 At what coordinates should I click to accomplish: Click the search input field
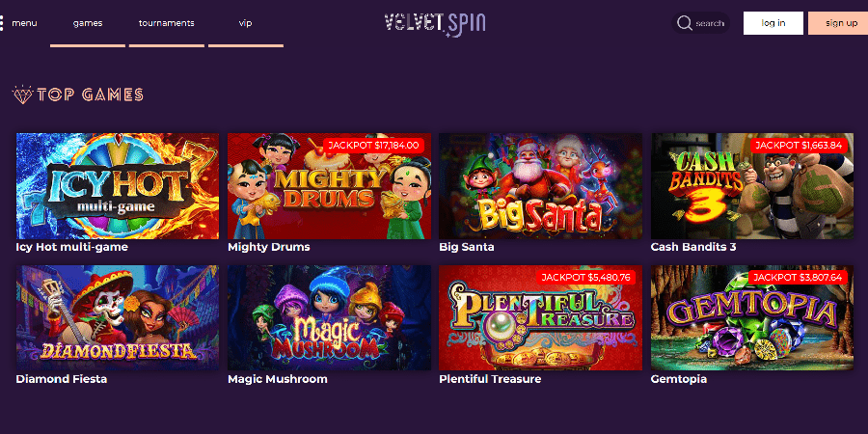[701, 23]
